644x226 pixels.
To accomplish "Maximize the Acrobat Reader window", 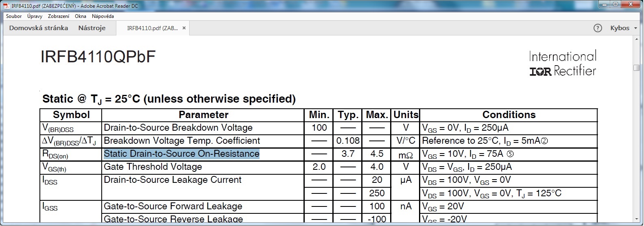I will [x=616, y=4].
